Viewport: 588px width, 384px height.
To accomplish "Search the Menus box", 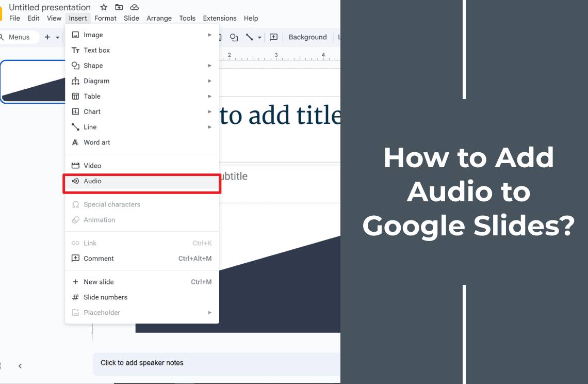I will click(19, 37).
